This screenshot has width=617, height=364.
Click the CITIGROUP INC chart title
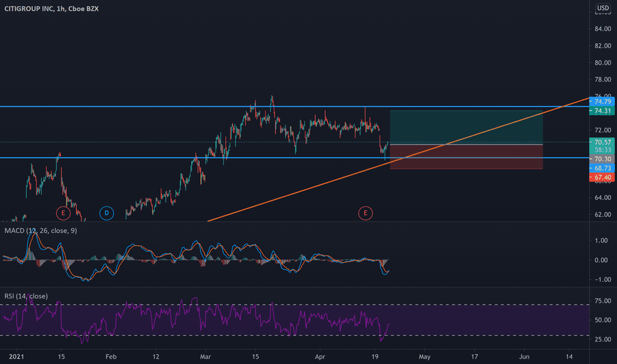52,9
